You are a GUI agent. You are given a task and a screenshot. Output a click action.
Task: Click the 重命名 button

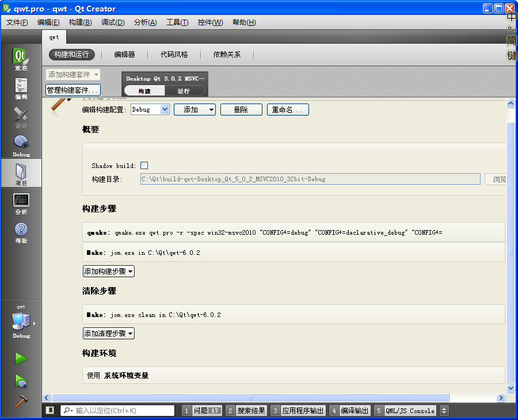(288, 110)
